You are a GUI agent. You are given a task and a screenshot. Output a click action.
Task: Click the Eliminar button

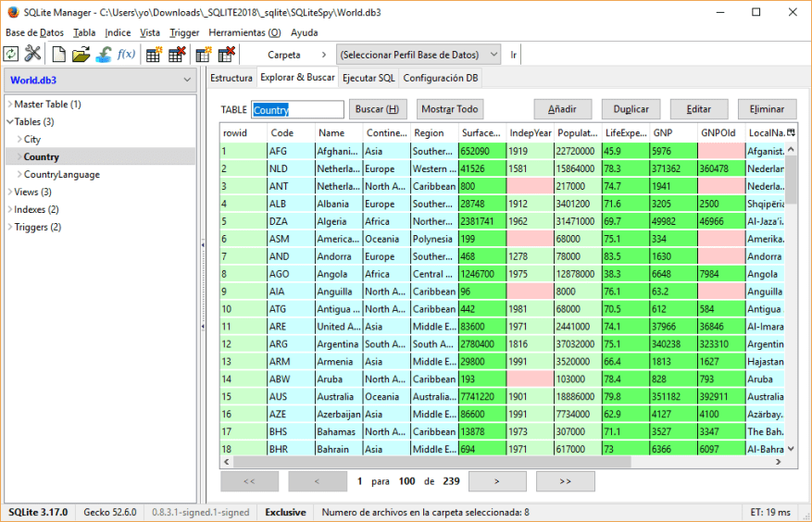coord(767,109)
